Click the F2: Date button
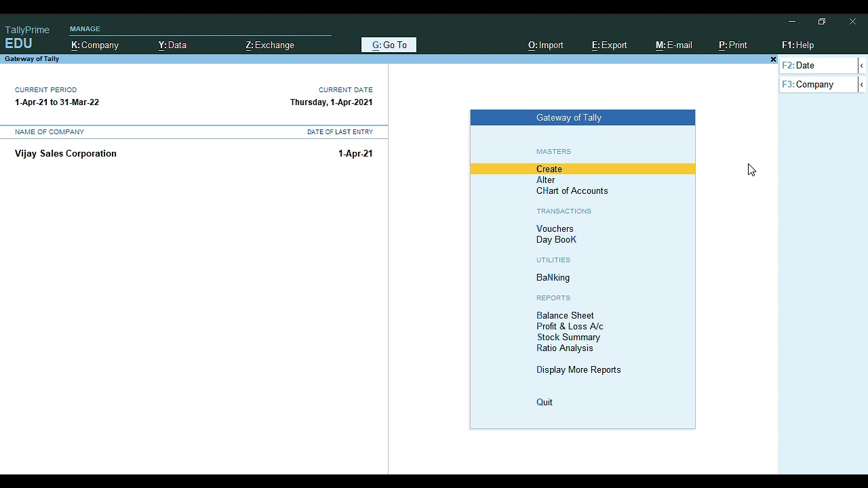The image size is (868, 488). [818, 66]
